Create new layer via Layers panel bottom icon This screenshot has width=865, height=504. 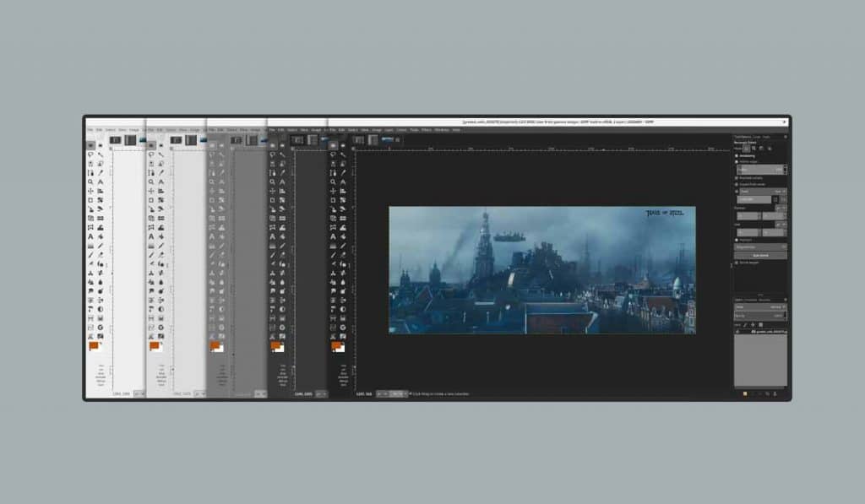(x=745, y=393)
